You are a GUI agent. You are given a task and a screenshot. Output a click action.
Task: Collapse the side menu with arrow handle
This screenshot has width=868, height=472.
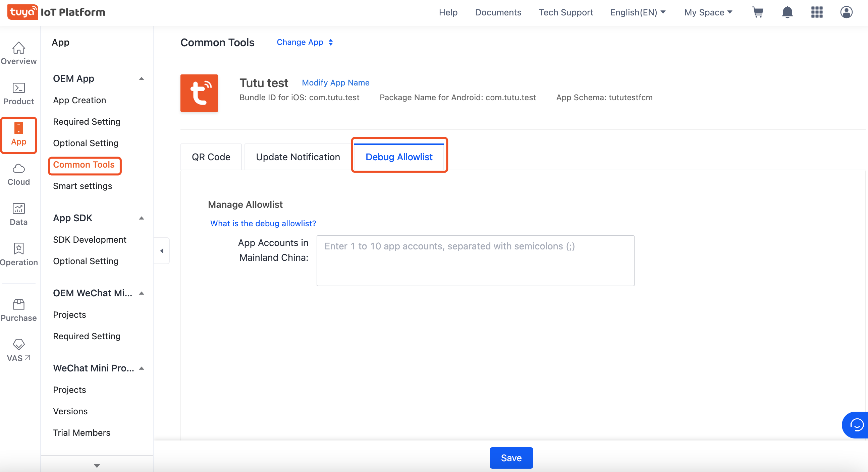click(x=162, y=251)
